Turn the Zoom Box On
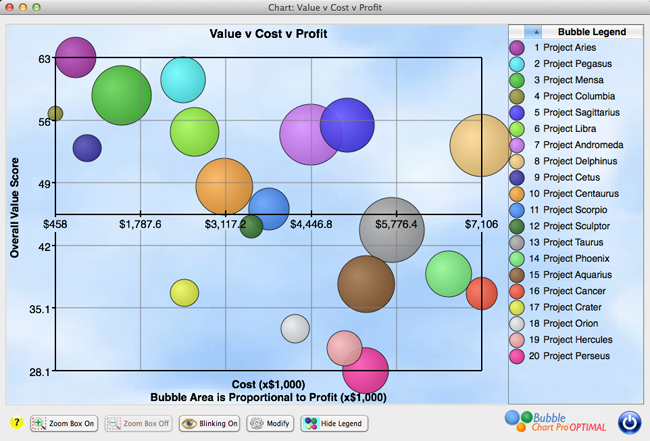 [65, 423]
